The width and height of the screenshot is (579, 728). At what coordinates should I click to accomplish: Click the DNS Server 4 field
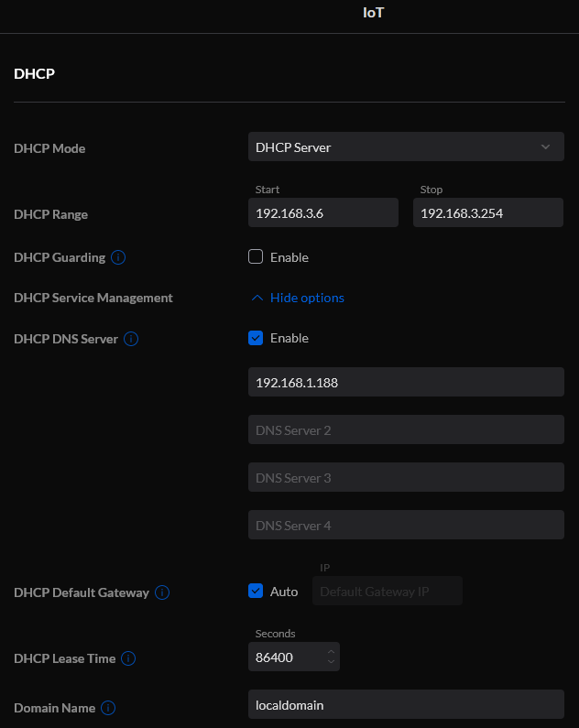[406, 525]
